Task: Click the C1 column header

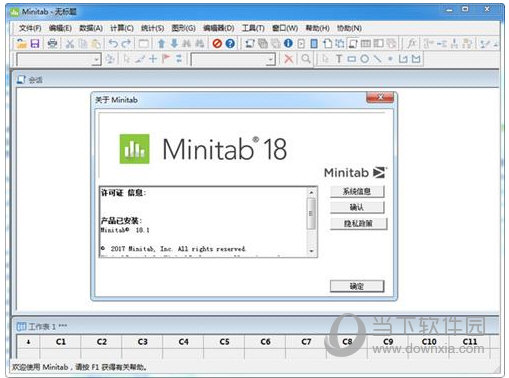Action: pyautogui.click(x=61, y=342)
